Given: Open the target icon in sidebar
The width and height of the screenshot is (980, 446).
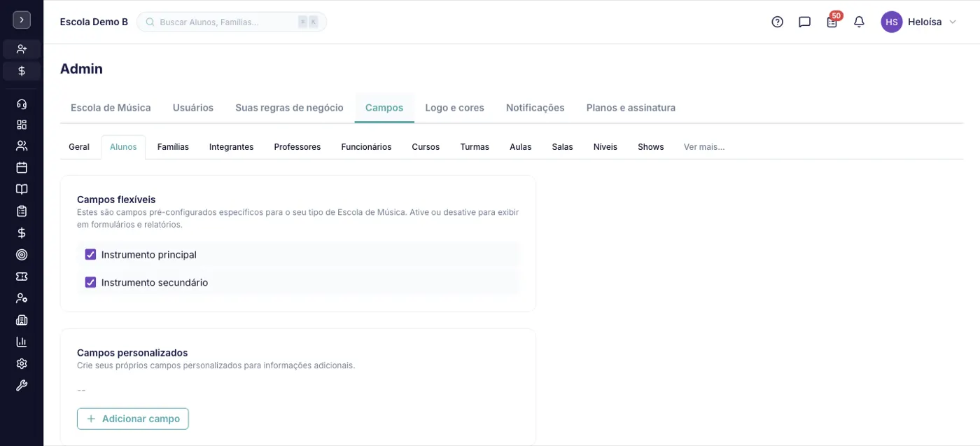Looking at the screenshot, I should pyautogui.click(x=22, y=254).
